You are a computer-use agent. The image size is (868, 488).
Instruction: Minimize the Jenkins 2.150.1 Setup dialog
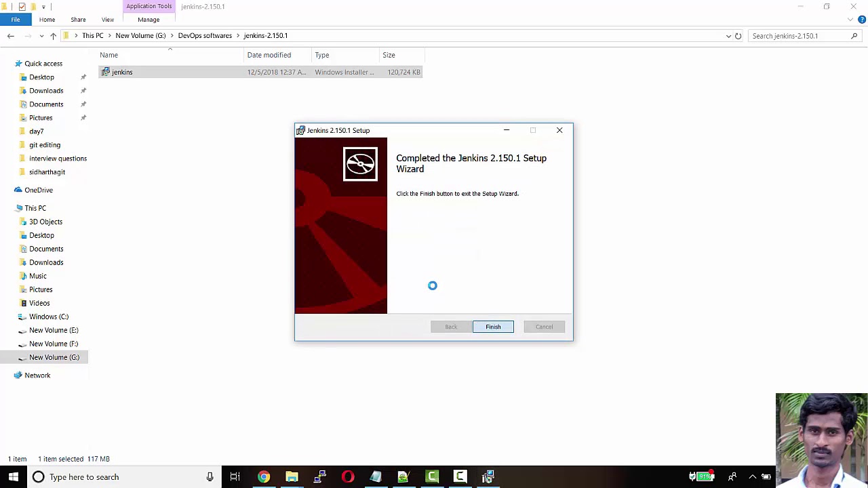tap(506, 130)
